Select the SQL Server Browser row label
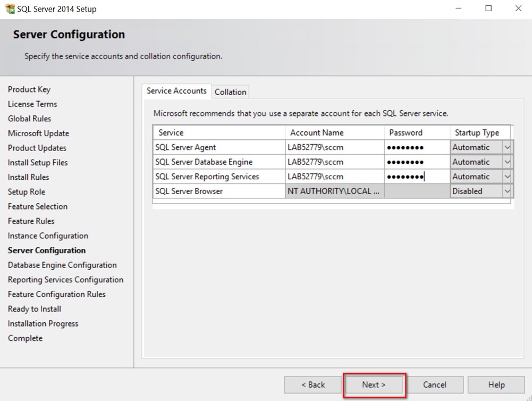532x401 pixels. point(189,191)
